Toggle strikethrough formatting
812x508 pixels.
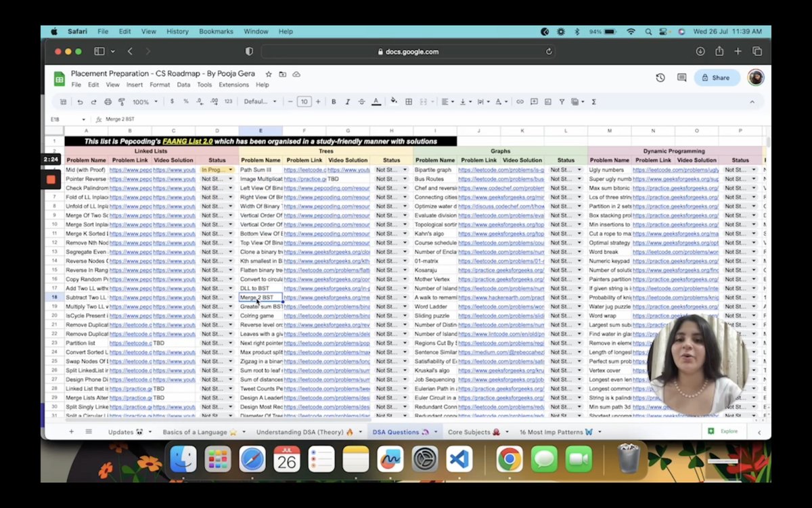tap(362, 102)
